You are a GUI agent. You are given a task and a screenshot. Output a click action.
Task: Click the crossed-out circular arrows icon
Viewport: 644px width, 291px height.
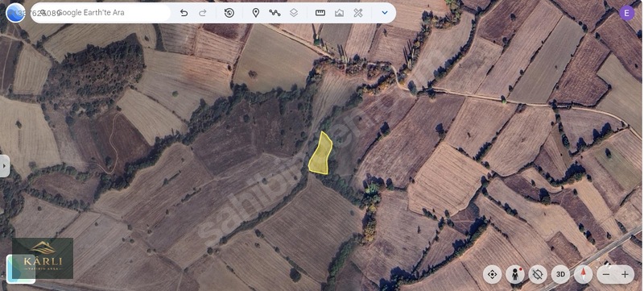(538, 274)
